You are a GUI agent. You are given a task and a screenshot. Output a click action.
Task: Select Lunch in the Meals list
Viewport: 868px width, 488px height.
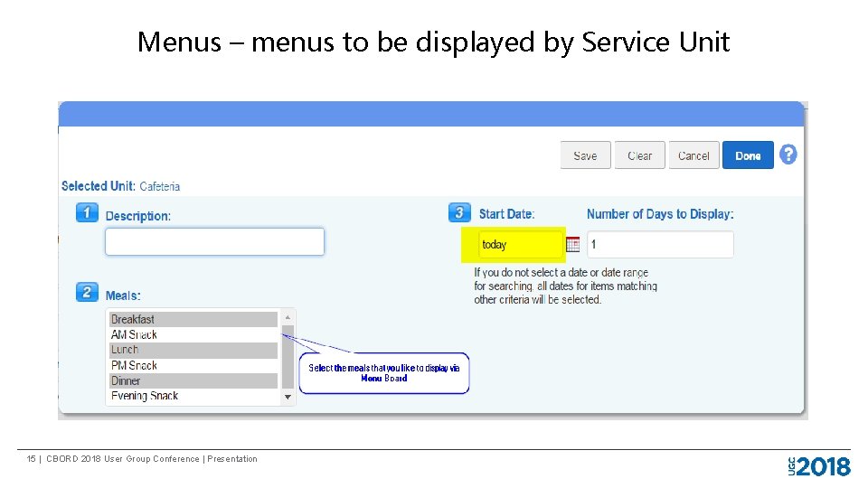(x=193, y=350)
